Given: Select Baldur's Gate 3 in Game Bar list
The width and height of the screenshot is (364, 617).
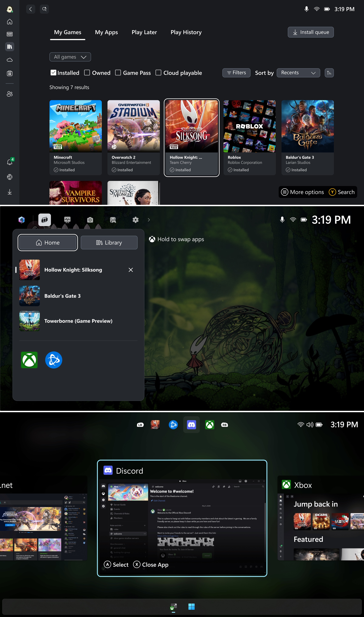Looking at the screenshot, I should (78, 296).
